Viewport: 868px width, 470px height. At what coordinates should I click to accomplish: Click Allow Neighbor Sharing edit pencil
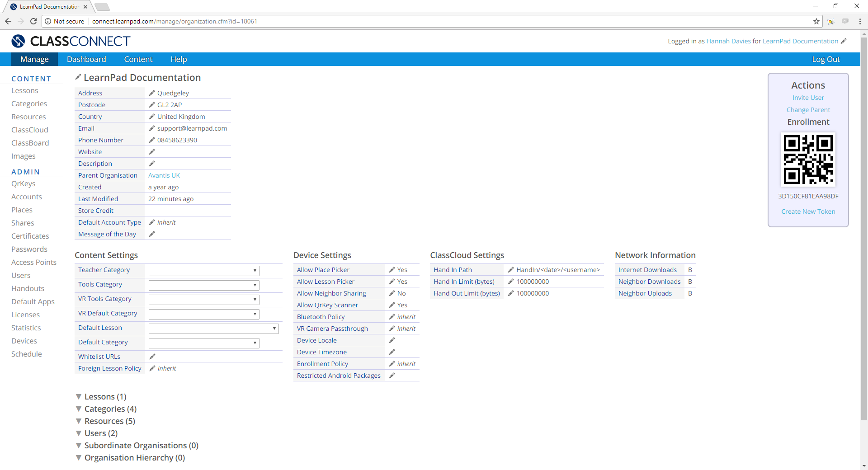tap(392, 293)
